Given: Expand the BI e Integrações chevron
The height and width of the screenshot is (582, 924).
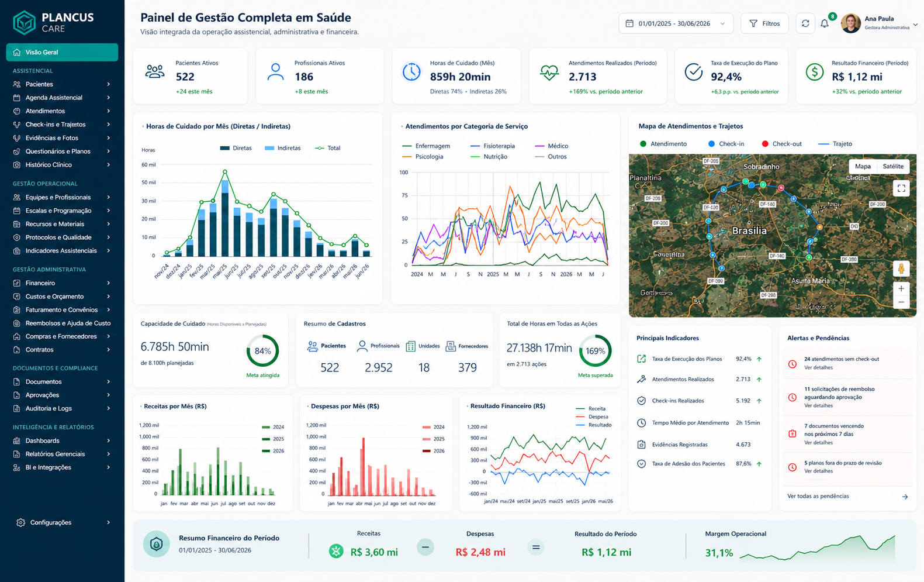Looking at the screenshot, I should 109,467.
